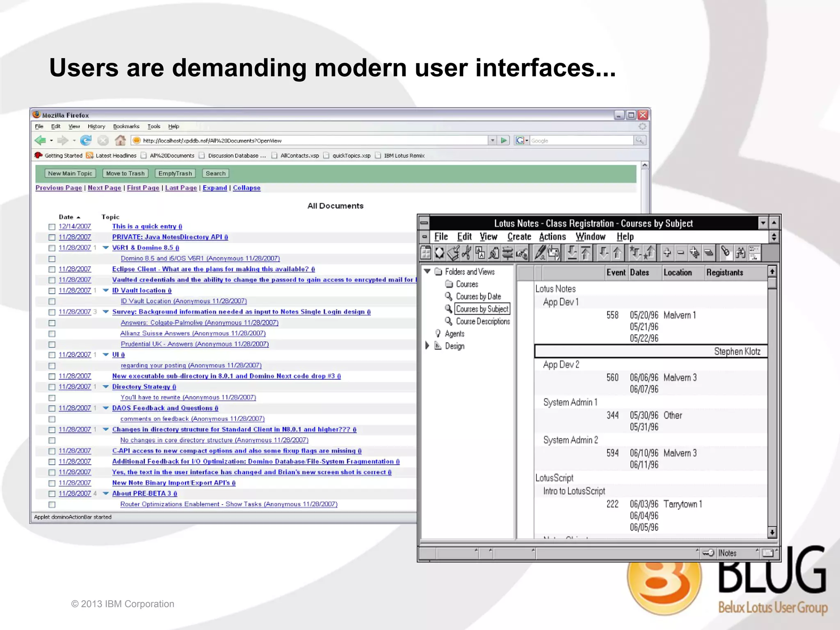Open the Lotus Notes Create menu

click(x=519, y=237)
